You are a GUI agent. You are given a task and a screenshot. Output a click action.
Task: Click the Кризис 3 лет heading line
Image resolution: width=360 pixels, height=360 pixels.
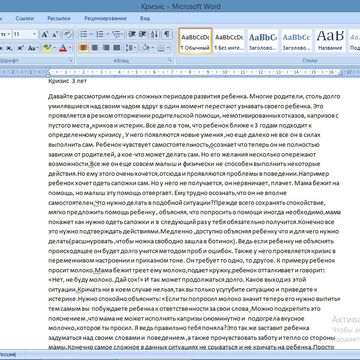click(x=68, y=80)
